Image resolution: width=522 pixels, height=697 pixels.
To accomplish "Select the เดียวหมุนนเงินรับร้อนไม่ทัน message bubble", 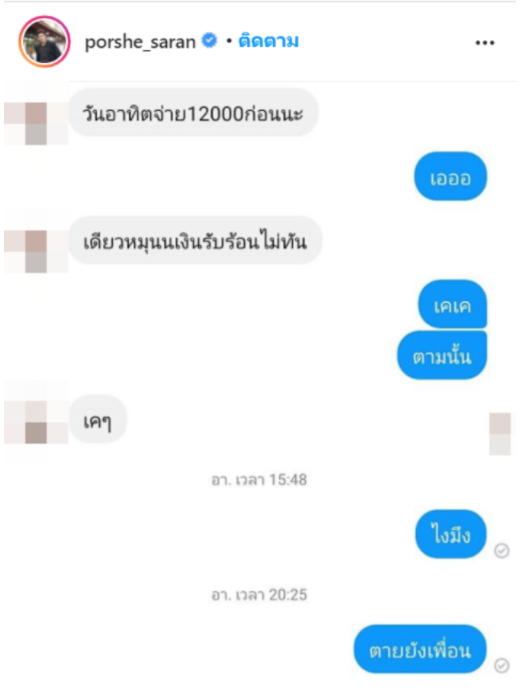I will pyautogui.click(x=195, y=240).
